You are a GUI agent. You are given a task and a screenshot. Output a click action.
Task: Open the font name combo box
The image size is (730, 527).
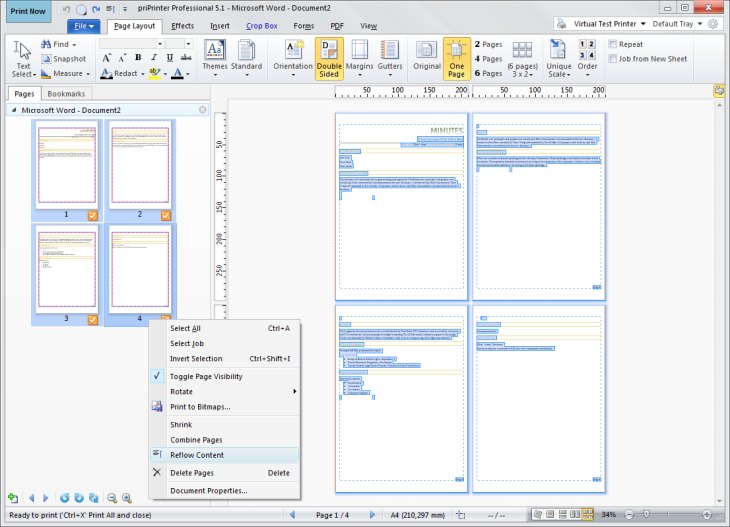[132, 44]
